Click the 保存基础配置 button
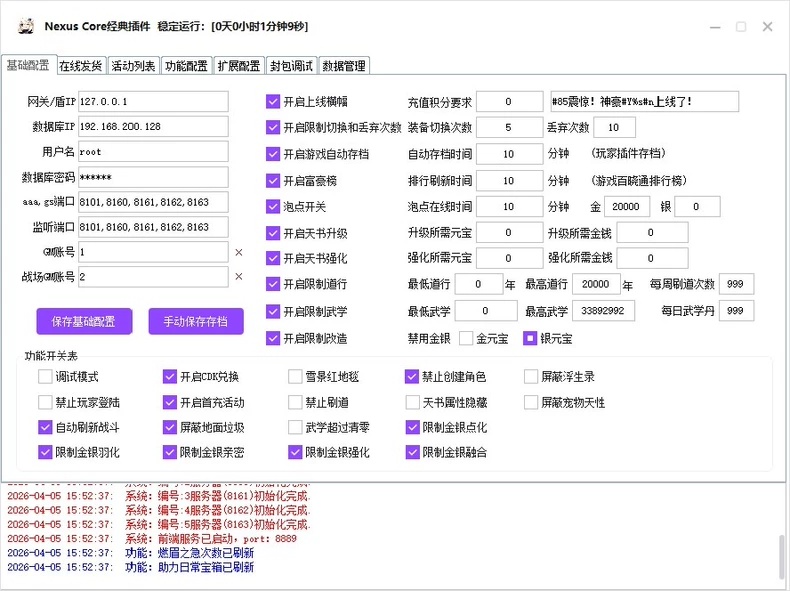Image resolution: width=790 pixels, height=591 pixels. point(84,321)
